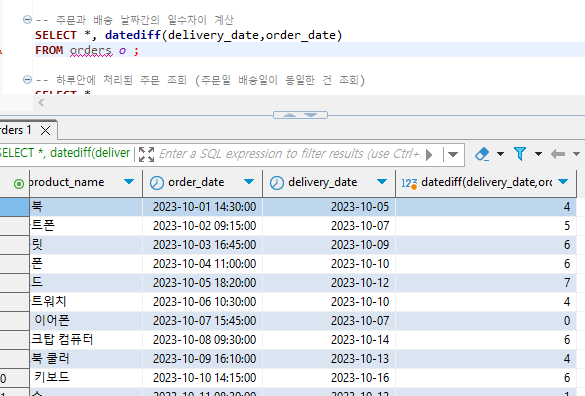Screen dimensions: 585x396
Task: Select cell 2023-10-08 09:30:00
Action: [x=203, y=340]
